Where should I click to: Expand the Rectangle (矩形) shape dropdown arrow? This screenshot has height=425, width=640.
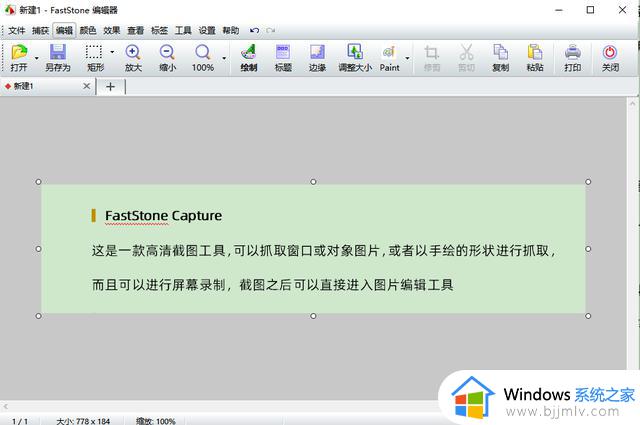click(x=112, y=52)
